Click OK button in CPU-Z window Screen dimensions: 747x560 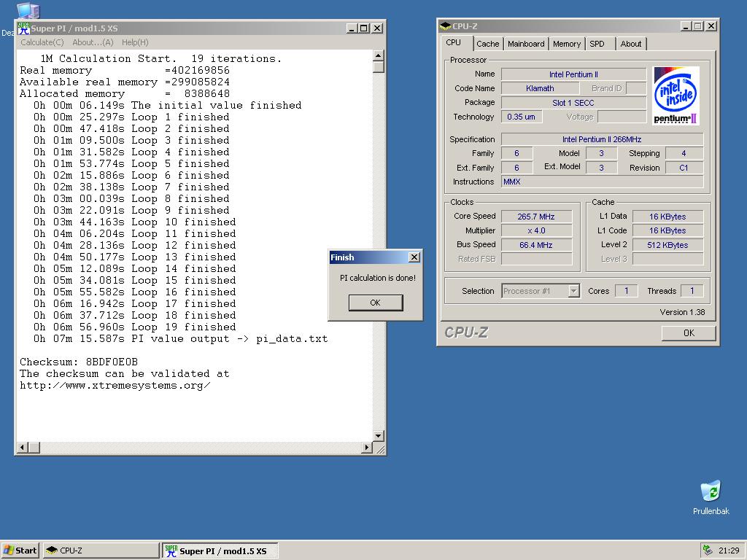pos(689,332)
